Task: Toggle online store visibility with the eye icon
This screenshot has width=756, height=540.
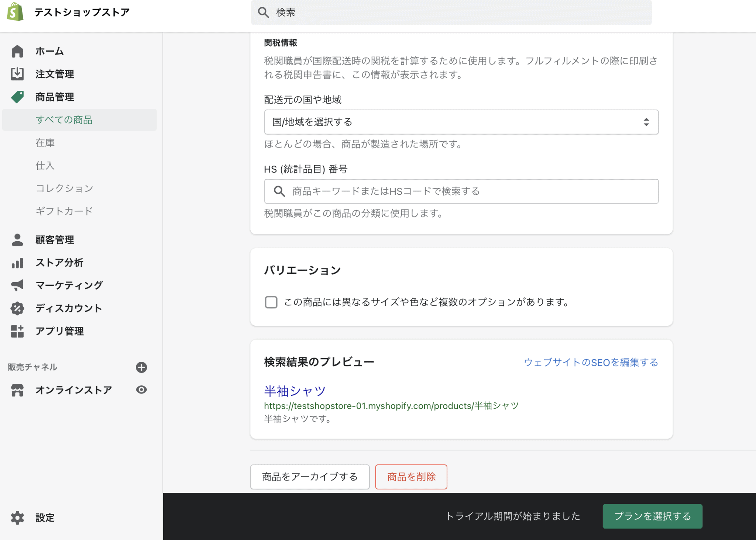Action: click(141, 390)
